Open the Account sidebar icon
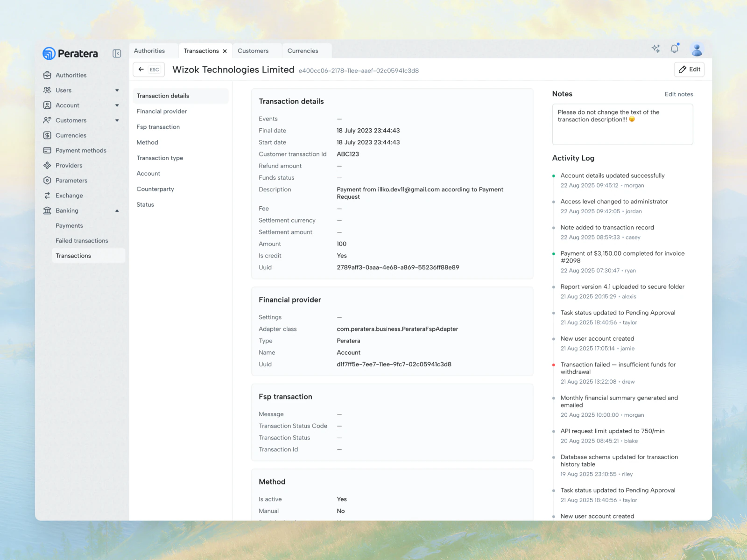747x560 pixels. click(x=47, y=105)
